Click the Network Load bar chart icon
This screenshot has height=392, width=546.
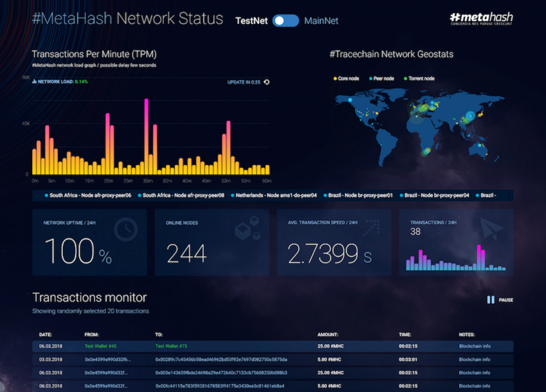click(34, 81)
